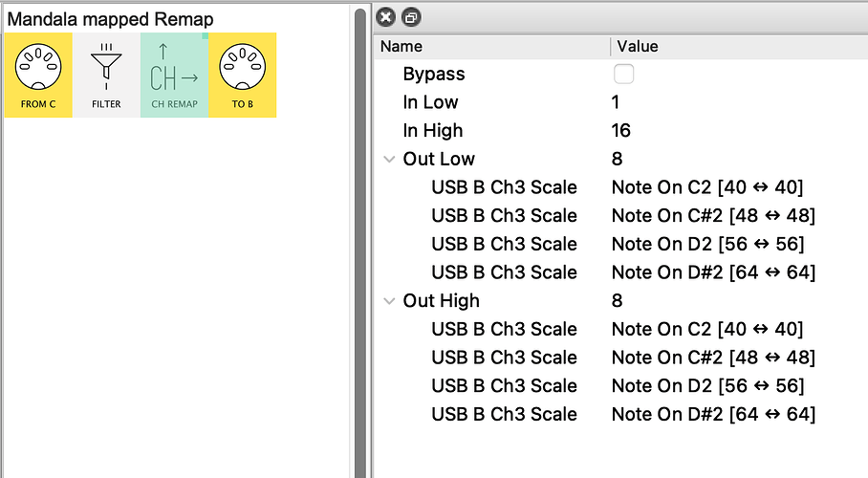
Task: Click the Out High value 8
Action: [618, 301]
